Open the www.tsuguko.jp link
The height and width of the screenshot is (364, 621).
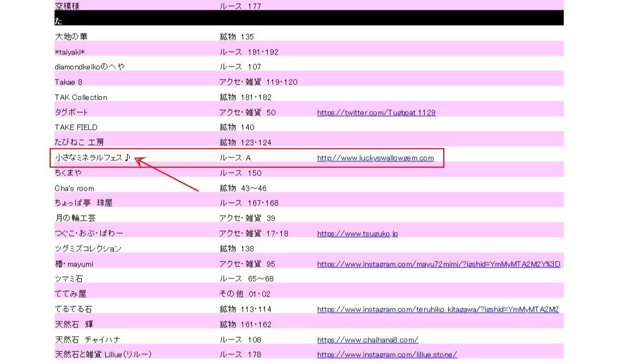[357, 233]
